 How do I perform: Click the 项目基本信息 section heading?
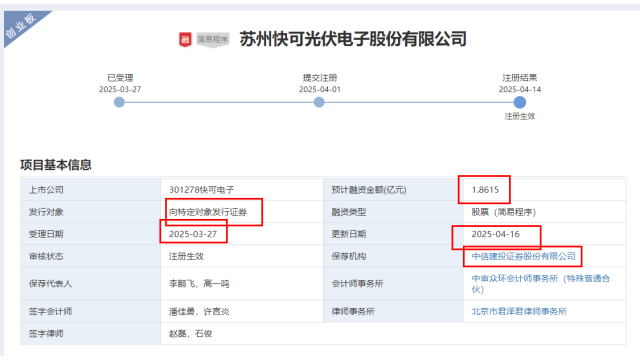56,165
